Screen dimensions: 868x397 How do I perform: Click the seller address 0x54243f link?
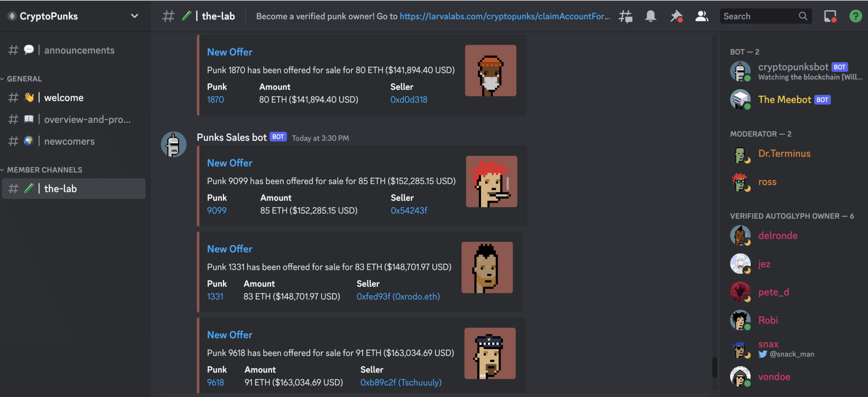[409, 210]
